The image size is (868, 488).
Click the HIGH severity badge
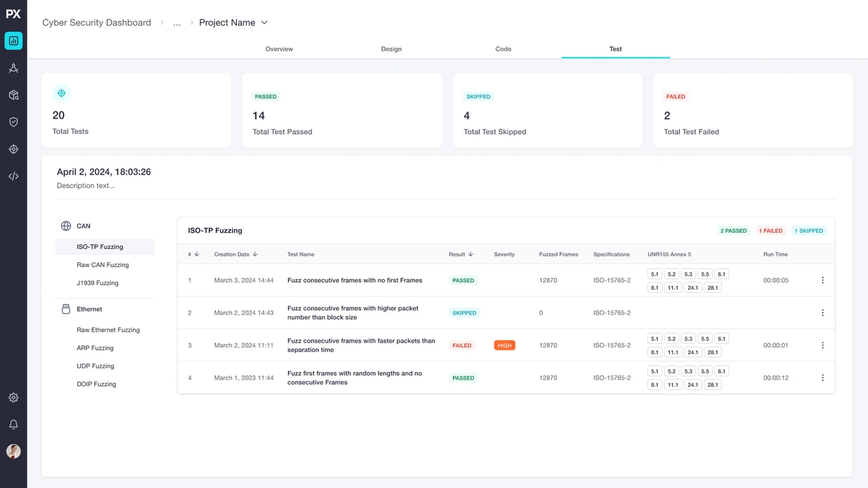pyautogui.click(x=505, y=345)
